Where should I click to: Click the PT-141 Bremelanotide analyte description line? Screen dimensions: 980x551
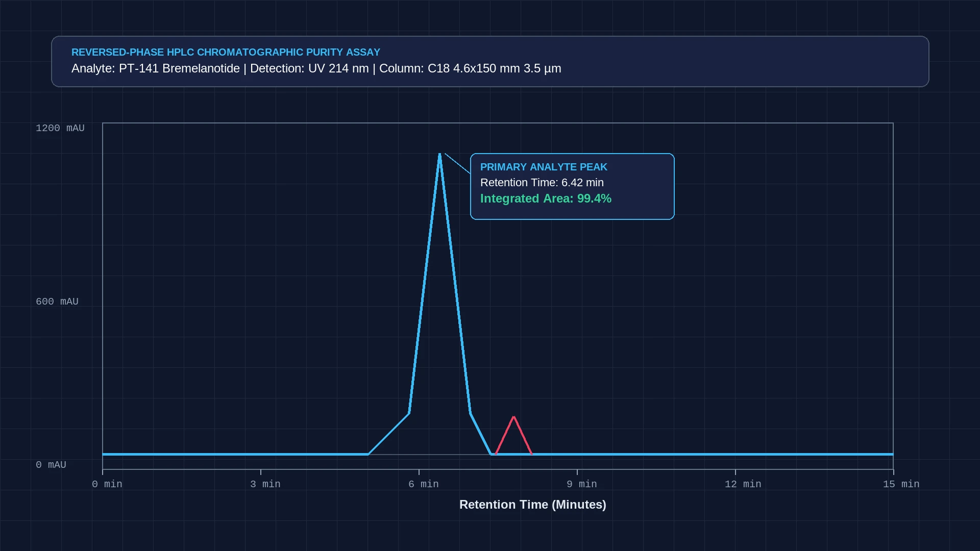pyautogui.click(x=316, y=68)
